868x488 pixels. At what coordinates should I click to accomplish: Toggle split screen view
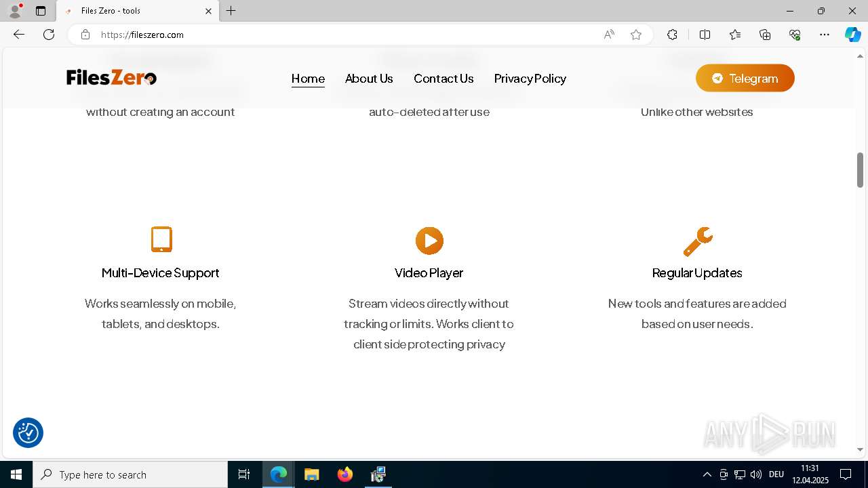point(705,35)
